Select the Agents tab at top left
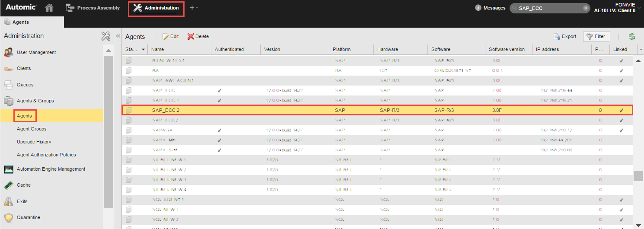Screen dimensions: 644x229 pyautogui.click(x=32, y=22)
